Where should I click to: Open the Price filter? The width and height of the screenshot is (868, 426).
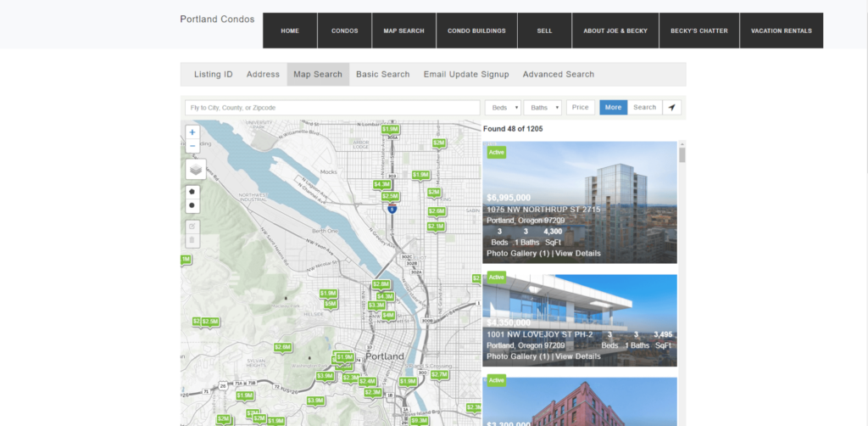[580, 108]
